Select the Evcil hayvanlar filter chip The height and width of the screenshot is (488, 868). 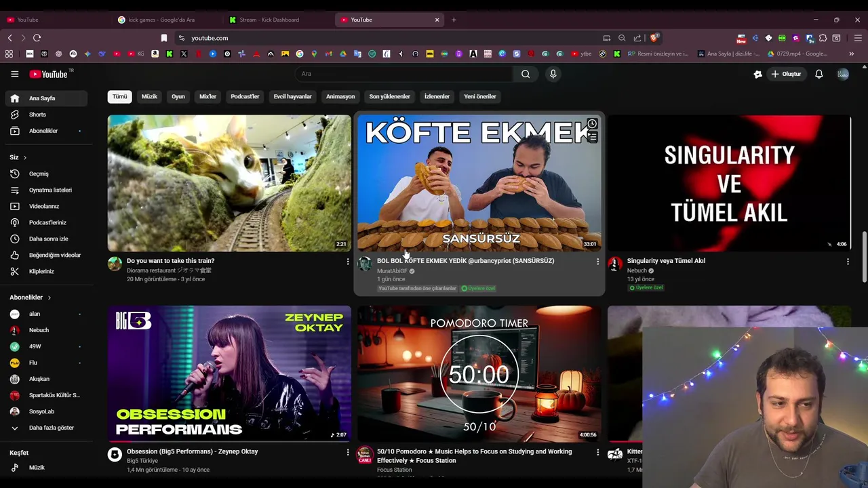[x=292, y=96]
